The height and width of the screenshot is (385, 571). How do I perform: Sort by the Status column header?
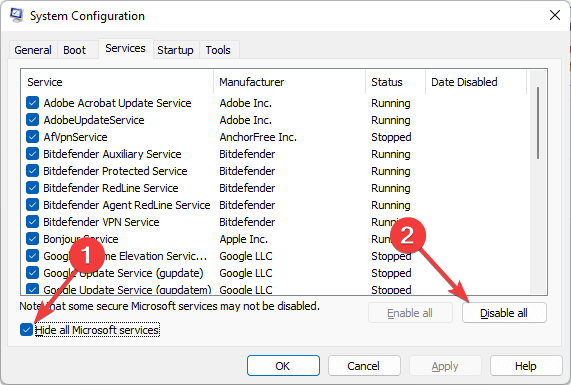click(395, 82)
